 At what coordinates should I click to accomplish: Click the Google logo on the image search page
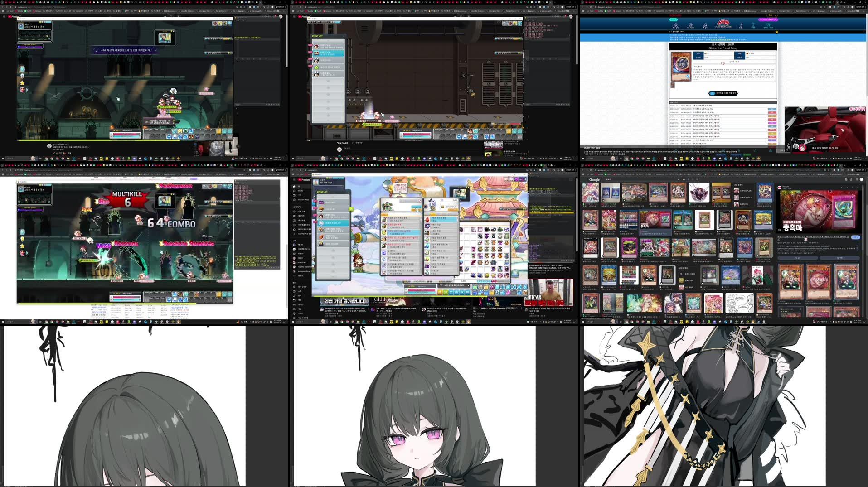pos(594,180)
